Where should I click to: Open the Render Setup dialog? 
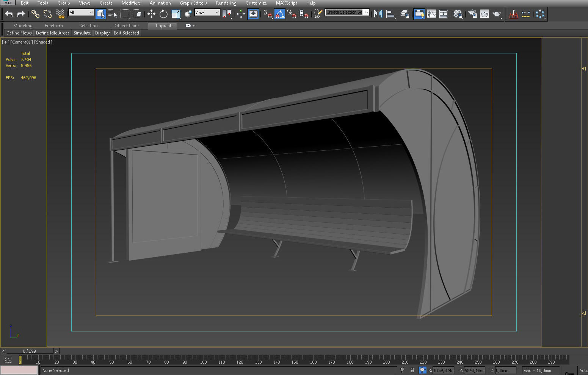(x=472, y=14)
